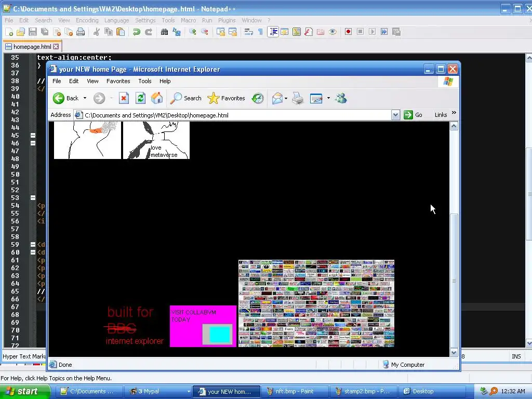Toggle Search pane in Internet Explorer

(185, 98)
